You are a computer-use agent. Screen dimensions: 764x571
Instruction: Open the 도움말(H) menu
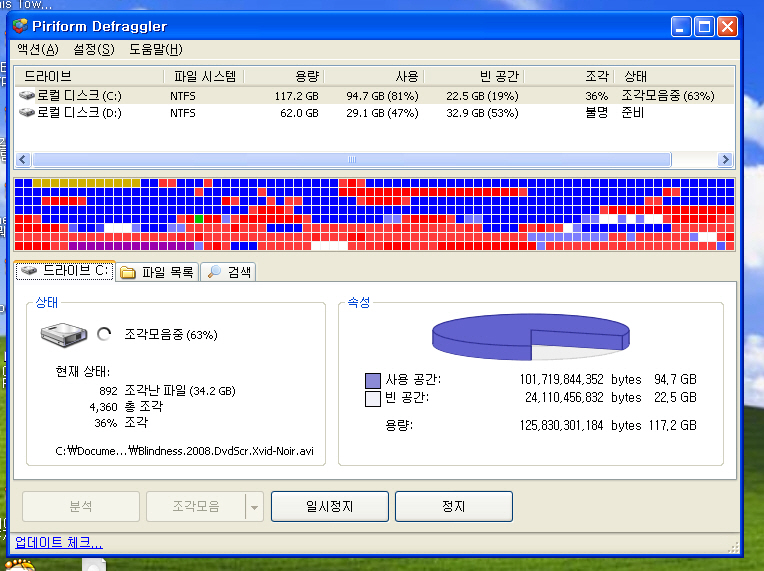[155, 49]
